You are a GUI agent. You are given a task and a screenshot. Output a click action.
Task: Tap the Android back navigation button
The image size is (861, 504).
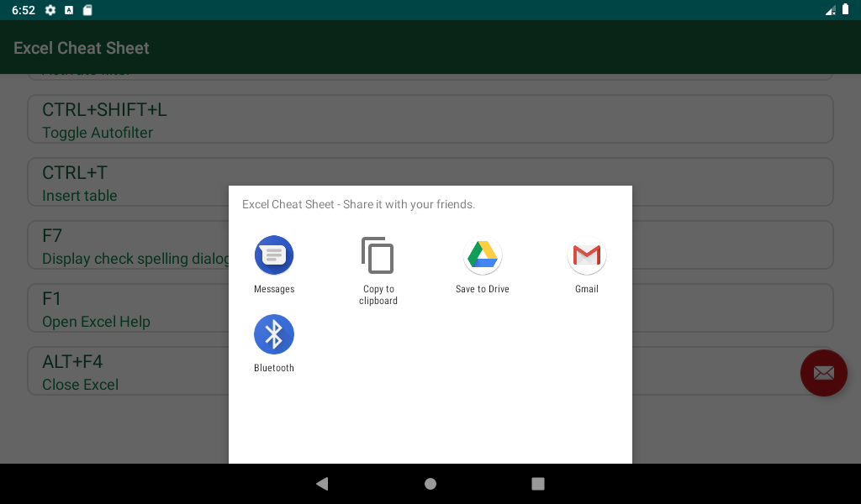(x=322, y=483)
